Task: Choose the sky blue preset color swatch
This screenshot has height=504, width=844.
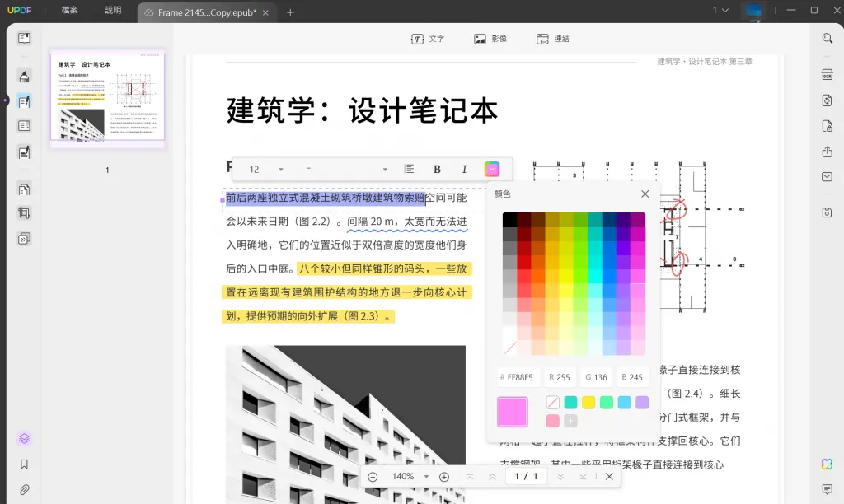Action: pos(624,403)
